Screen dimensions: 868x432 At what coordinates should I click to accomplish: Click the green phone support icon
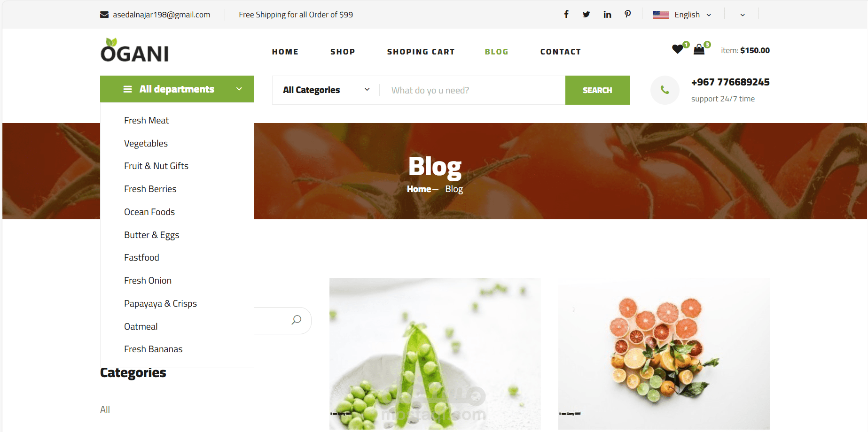point(665,90)
